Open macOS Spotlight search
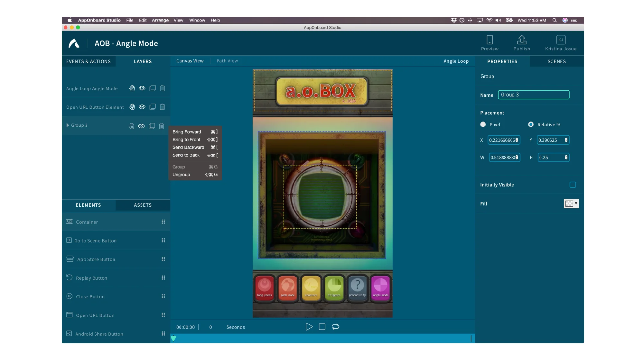Viewport: 644px width, 362px height. point(555,20)
